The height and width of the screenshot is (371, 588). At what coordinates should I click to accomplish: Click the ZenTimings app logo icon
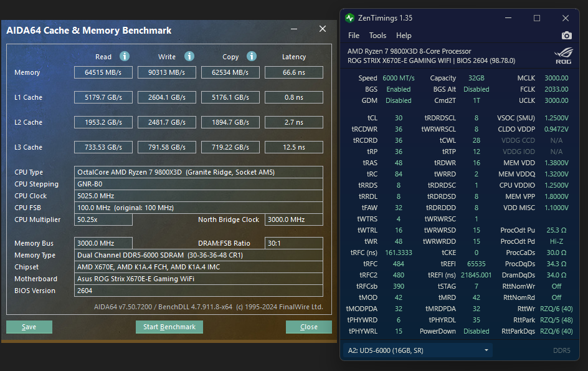tap(350, 18)
